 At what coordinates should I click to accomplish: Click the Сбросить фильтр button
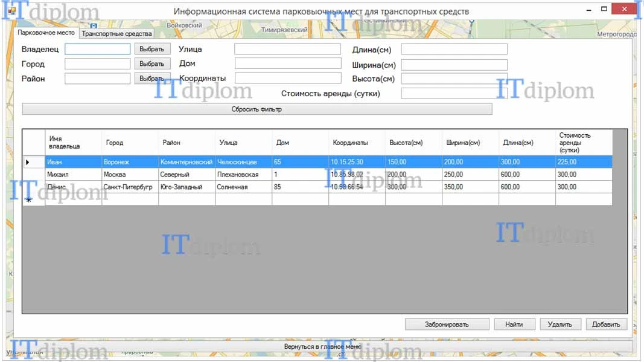[257, 109]
